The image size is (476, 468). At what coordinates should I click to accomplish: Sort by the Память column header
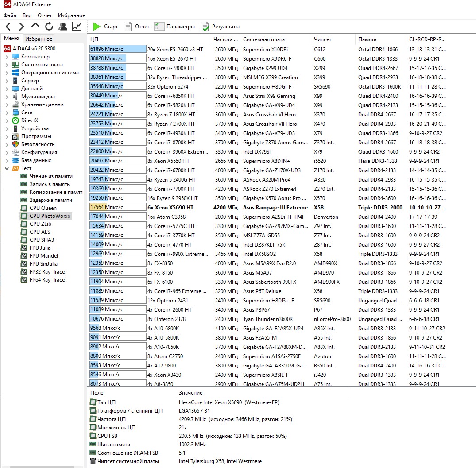pyautogui.click(x=380, y=39)
